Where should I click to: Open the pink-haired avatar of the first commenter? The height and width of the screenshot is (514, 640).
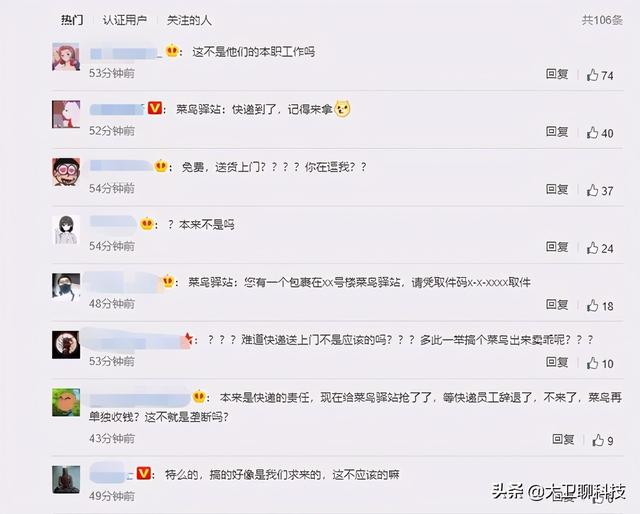[66, 56]
